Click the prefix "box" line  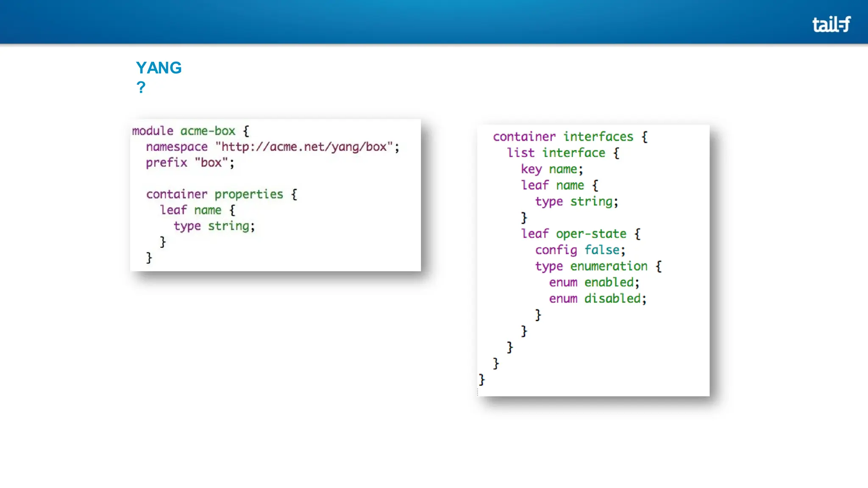(189, 163)
